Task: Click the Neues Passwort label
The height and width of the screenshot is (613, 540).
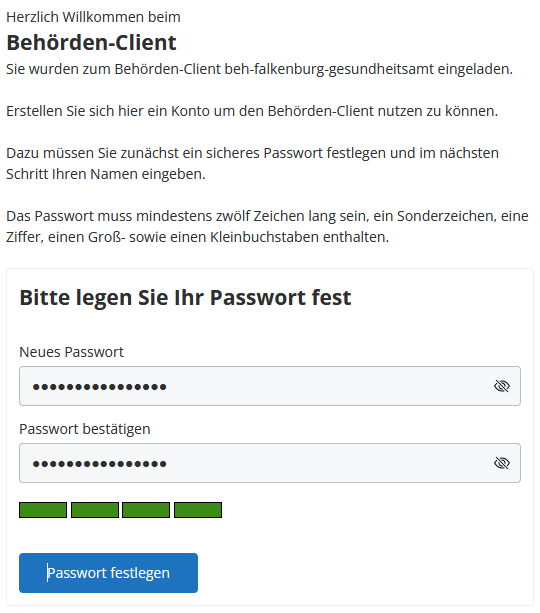Action: click(71, 352)
